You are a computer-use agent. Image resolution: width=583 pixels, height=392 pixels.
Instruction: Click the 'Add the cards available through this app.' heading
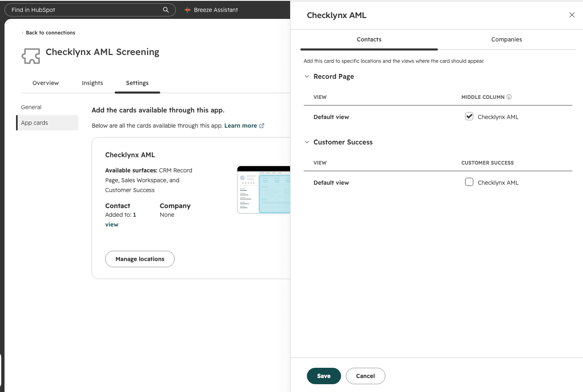click(158, 110)
